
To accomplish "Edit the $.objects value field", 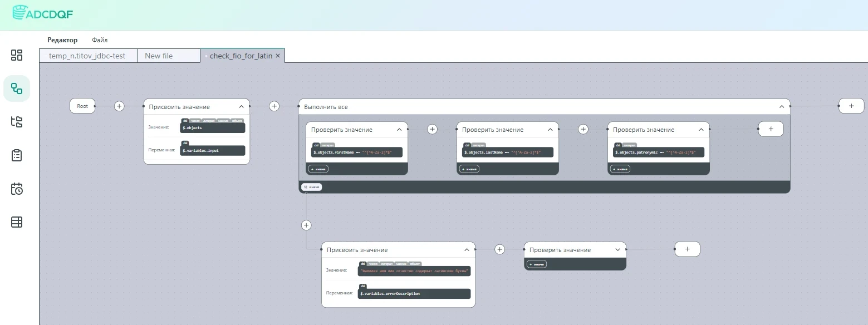I will (x=213, y=128).
